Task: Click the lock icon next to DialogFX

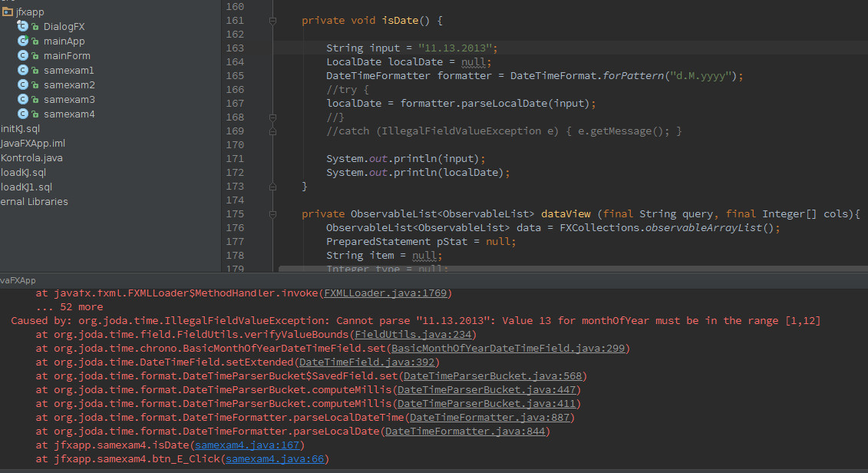Action: pos(35,27)
